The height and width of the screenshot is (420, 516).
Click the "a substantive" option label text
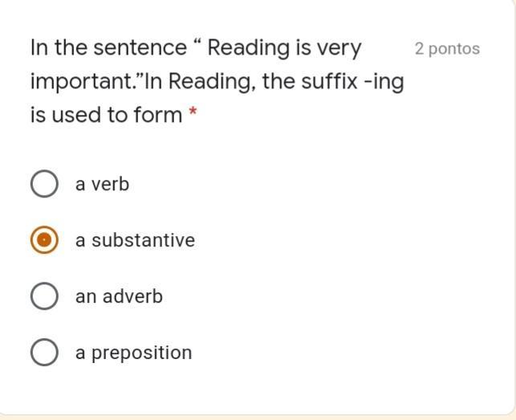135,240
